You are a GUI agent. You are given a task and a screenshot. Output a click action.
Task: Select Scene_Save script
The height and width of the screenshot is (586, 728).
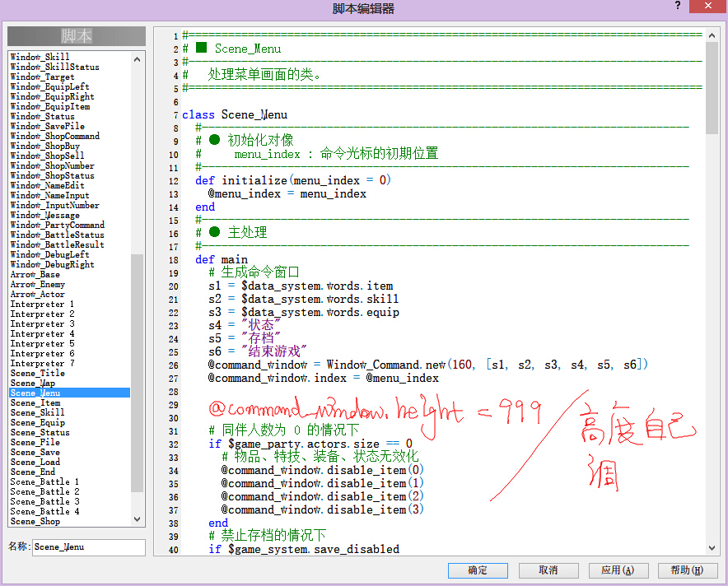(x=35, y=453)
